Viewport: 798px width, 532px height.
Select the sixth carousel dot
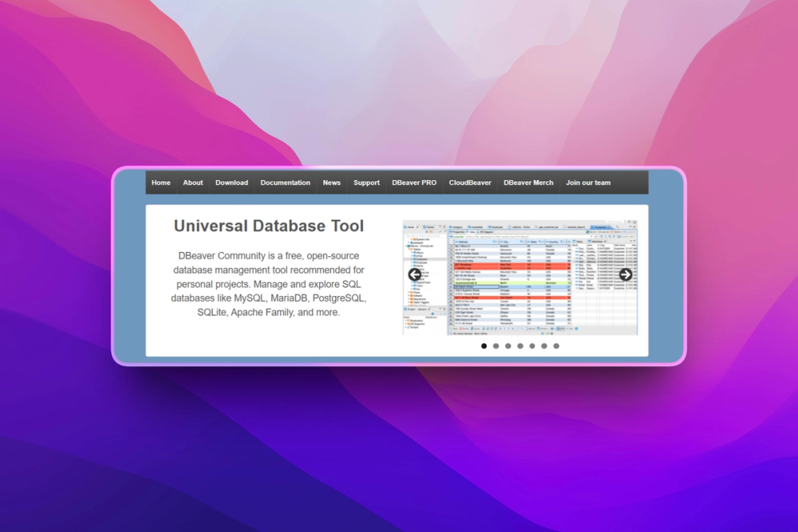click(x=544, y=346)
